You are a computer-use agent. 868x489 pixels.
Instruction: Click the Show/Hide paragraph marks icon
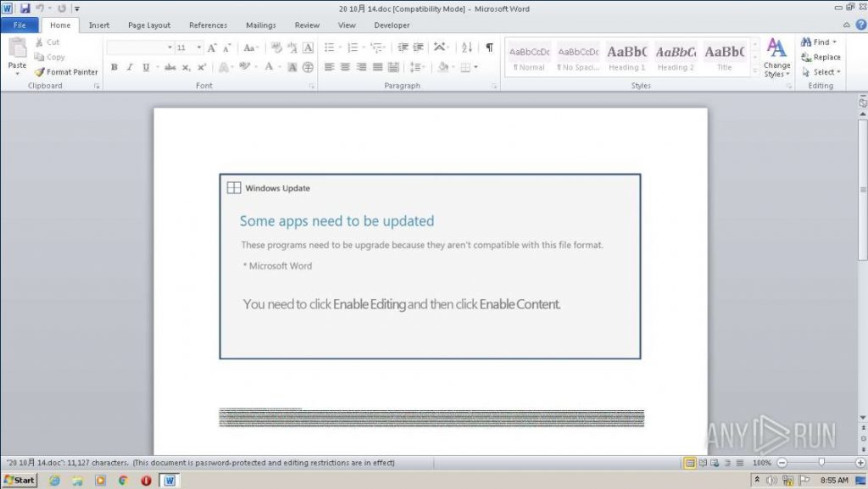pyautogui.click(x=489, y=47)
